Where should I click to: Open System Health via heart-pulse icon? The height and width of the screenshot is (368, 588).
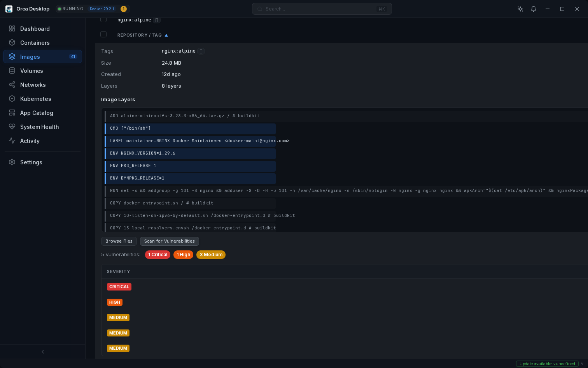12,127
